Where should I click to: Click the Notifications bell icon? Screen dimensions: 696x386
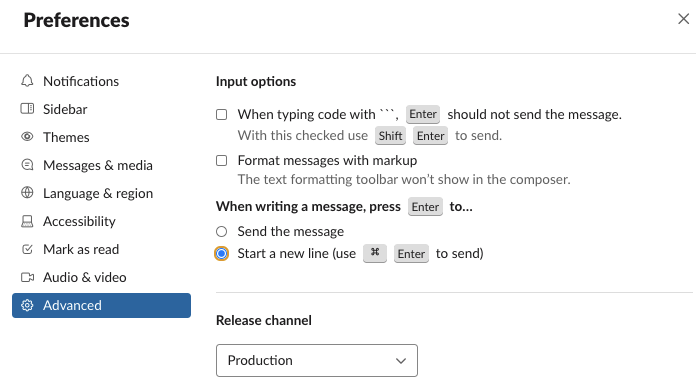coord(27,81)
